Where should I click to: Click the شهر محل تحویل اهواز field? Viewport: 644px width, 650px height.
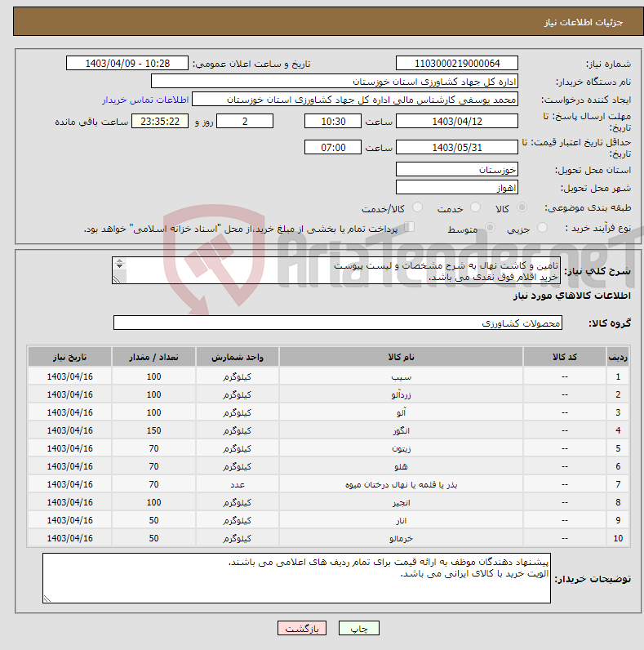pyautogui.click(x=457, y=187)
